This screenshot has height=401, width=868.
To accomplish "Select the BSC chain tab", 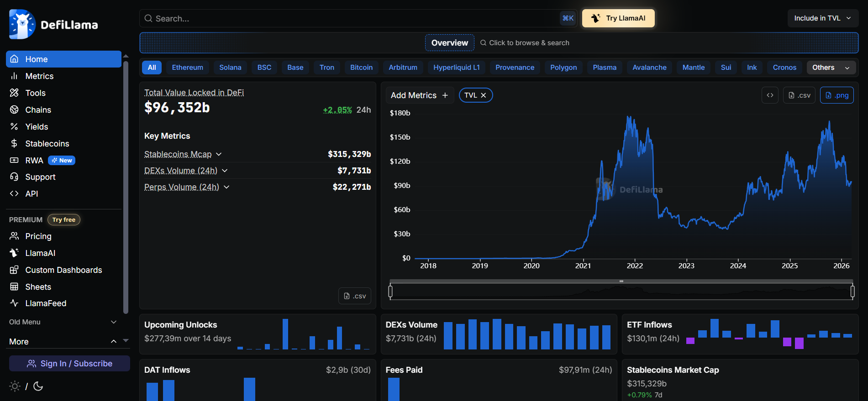I will point(264,68).
